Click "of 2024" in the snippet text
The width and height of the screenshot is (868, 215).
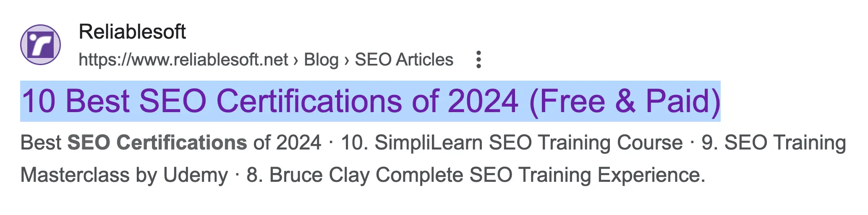tap(287, 142)
